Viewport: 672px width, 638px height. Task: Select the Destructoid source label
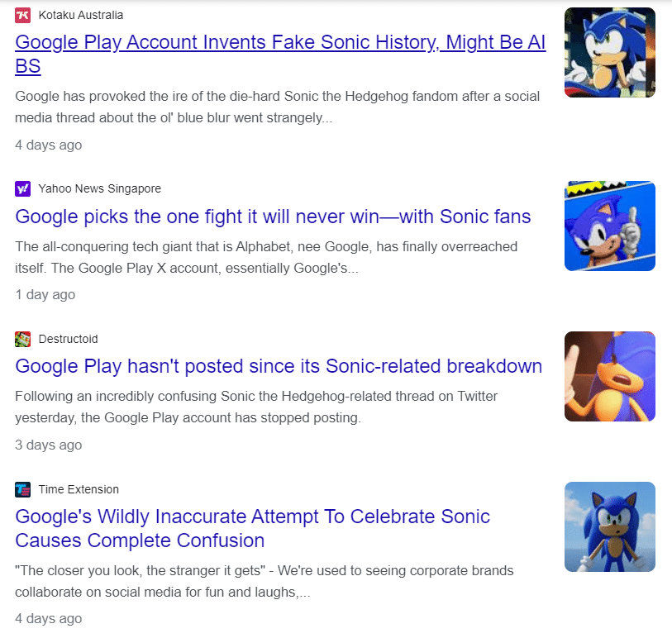click(68, 339)
